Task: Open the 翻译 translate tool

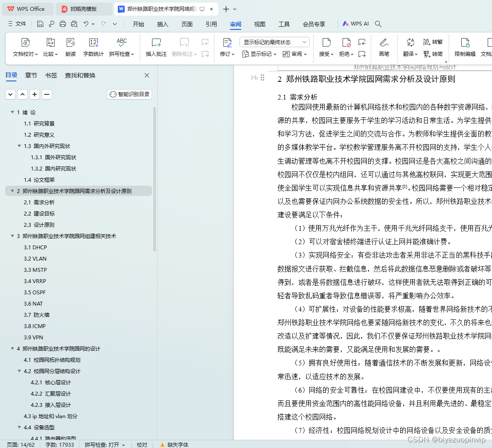Action: click(x=411, y=47)
